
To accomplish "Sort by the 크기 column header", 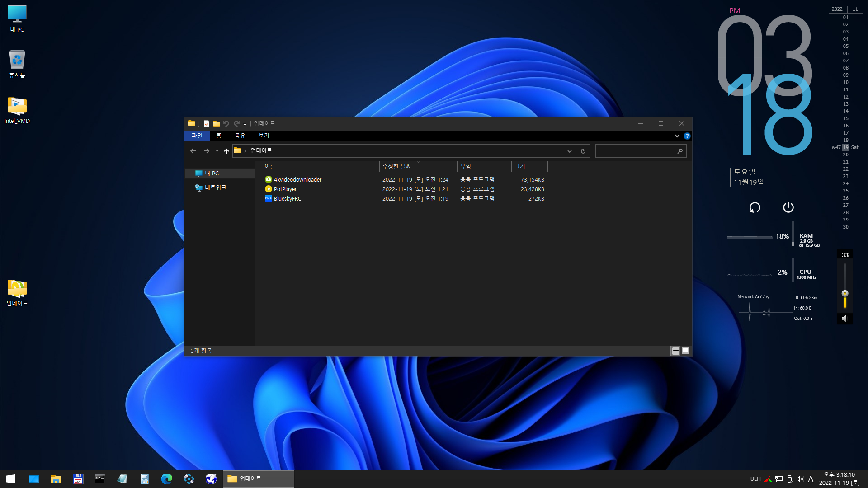I will point(529,166).
